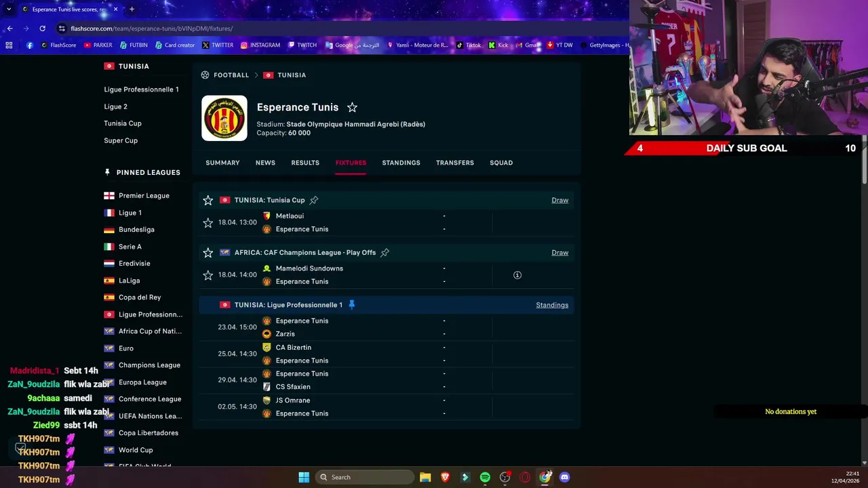Pin the CAF Champions League Play Offs
The width and height of the screenshot is (868, 488).
(384, 252)
